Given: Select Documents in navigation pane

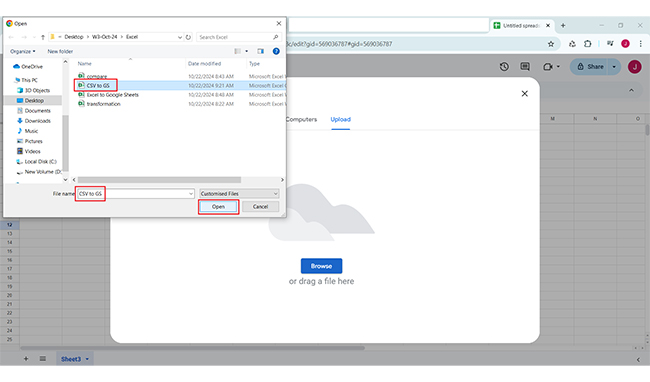Looking at the screenshot, I should tap(34, 111).
